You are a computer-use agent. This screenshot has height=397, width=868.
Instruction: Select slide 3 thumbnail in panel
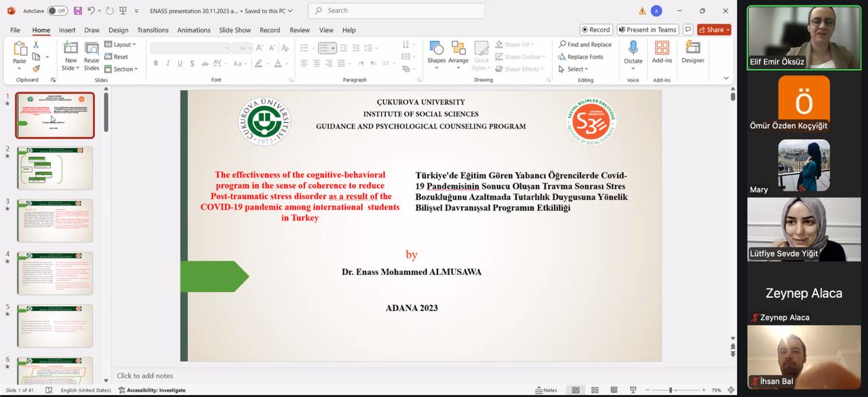(x=55, y=221)
